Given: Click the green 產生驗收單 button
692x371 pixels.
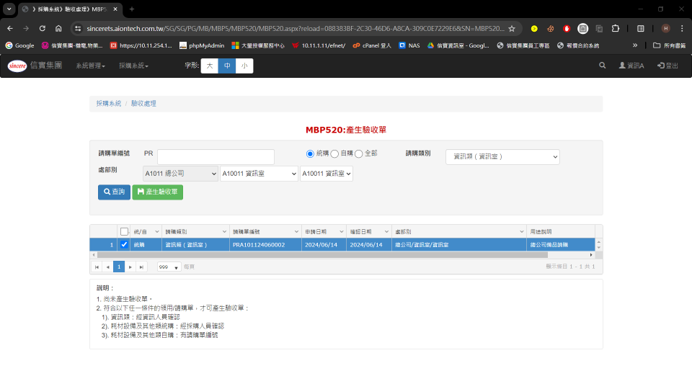Looking at the screenshot, I should click(x=158, y=192).
